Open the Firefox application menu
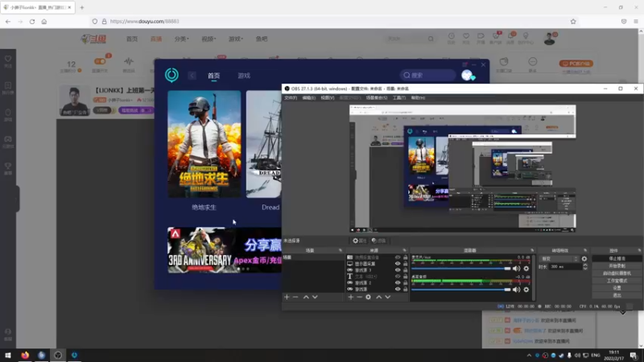The image size is (644, 362). point(636,22)
